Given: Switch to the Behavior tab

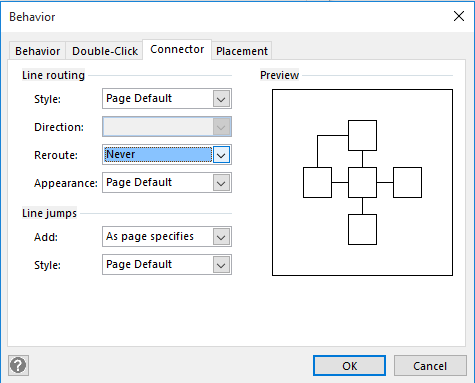Looking at the screenshot, I should coord(37,51).
